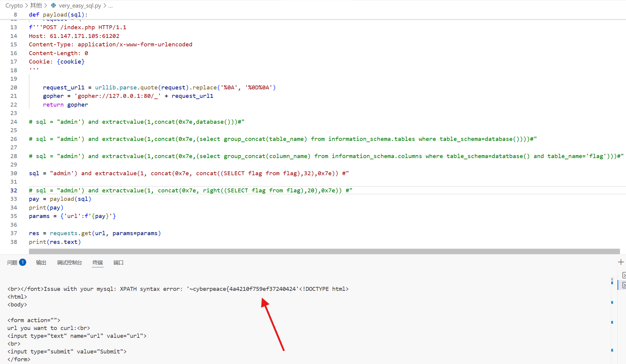Switch to the 端口 tab
The image size is (626, 364).
pyautogui.click(x=118, y=262)
